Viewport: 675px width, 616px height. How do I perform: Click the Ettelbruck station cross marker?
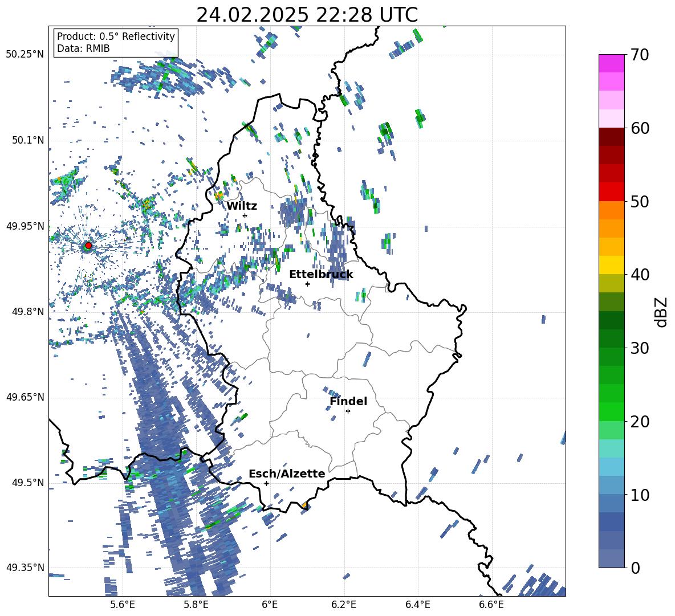[307, 284]
